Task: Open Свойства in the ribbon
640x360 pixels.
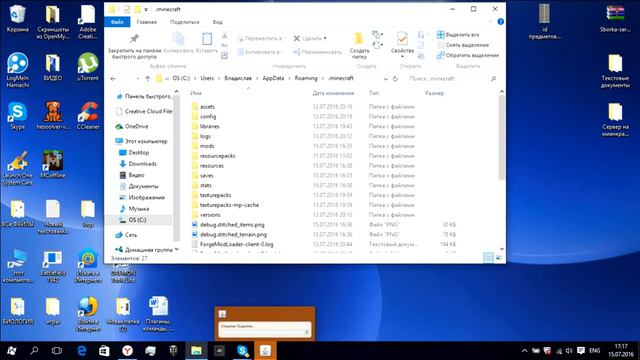Action: point(402,44)
